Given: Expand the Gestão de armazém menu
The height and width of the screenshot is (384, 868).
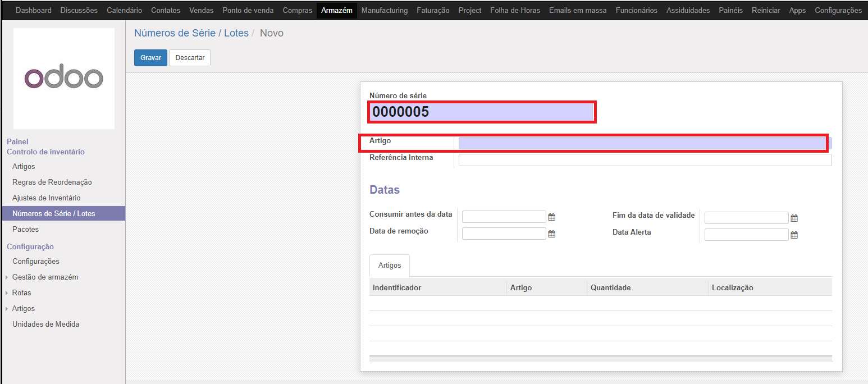Looking at the screenshot, I should tap(45, 277).
